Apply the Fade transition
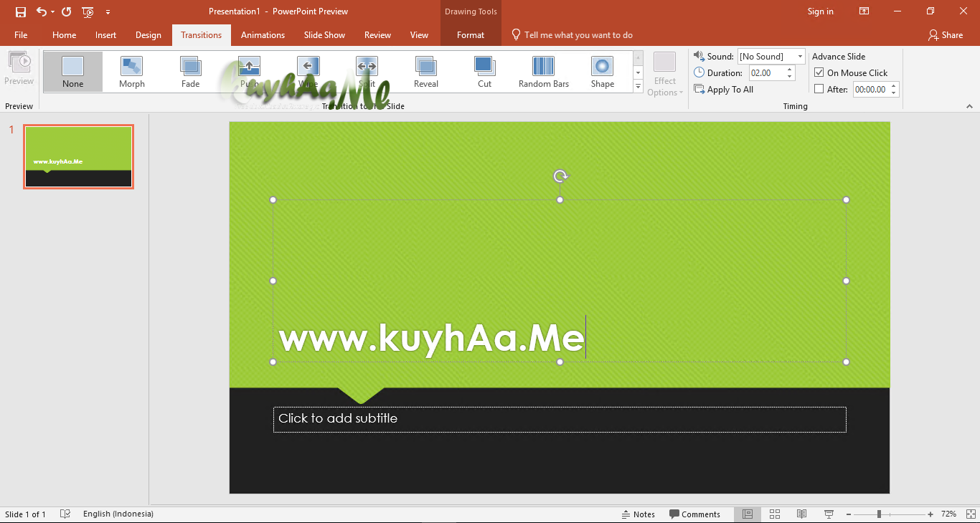This screenshot has width=980, height=523. (191, 72)
